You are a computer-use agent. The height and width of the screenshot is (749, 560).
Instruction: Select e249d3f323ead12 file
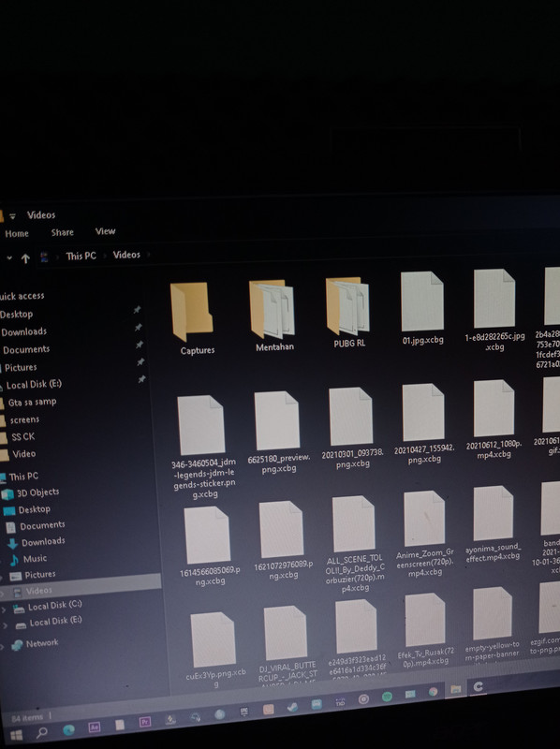click(x=357, y=639)
